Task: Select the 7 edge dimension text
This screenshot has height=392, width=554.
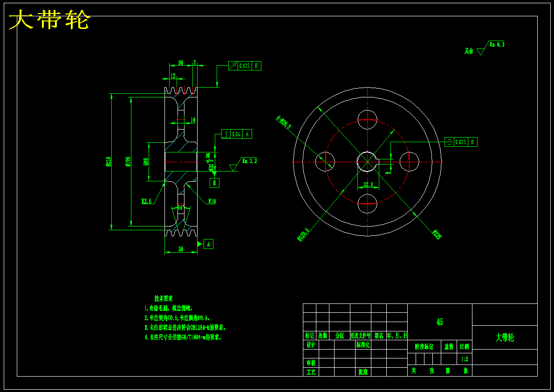Action: (x=195, y=62)
